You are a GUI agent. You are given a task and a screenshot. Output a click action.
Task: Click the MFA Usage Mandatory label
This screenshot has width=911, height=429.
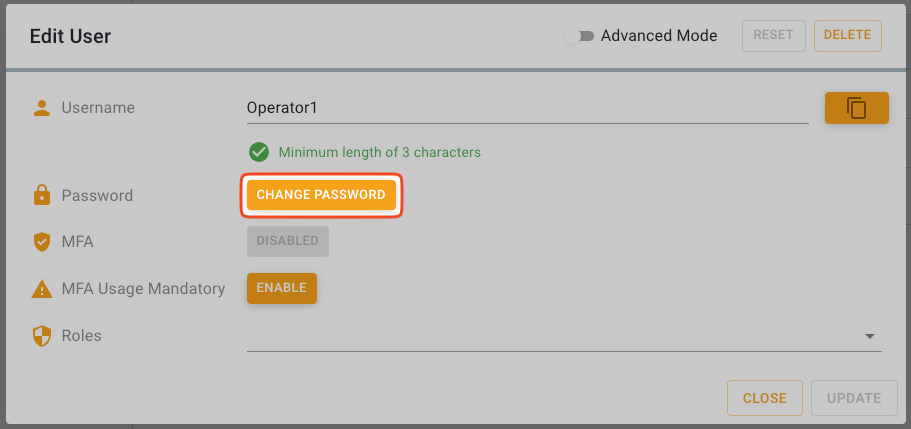[143, 289]
